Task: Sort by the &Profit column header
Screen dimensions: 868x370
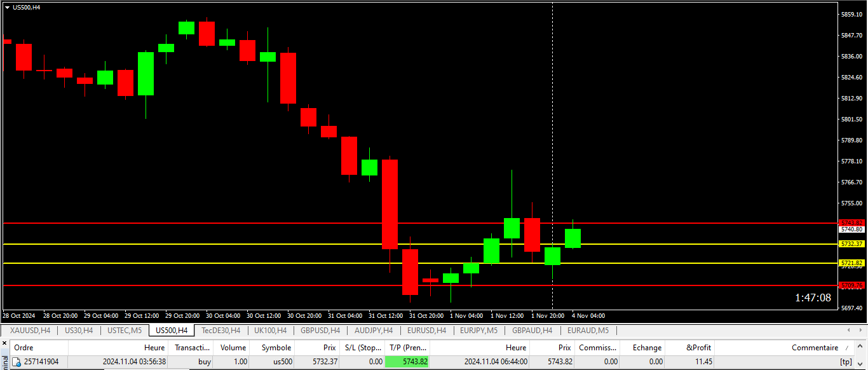Action: coord(690,348)
